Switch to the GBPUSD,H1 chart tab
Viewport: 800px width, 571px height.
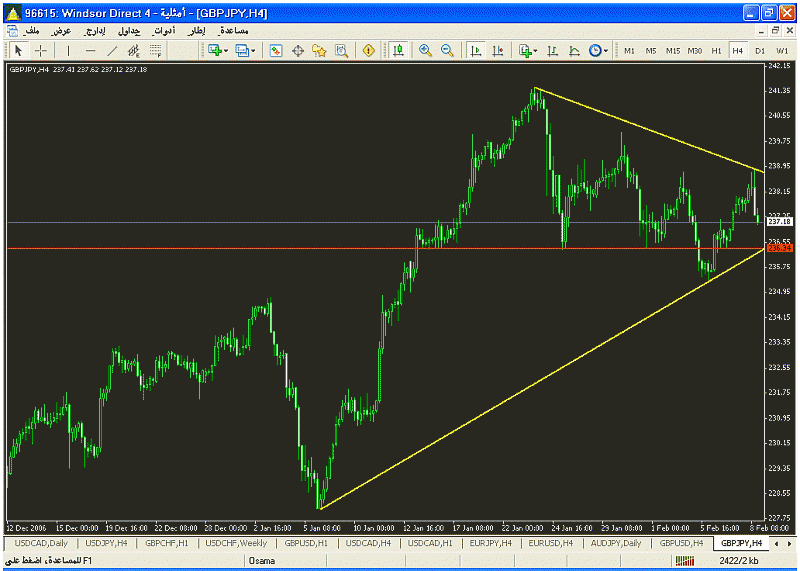306,543
